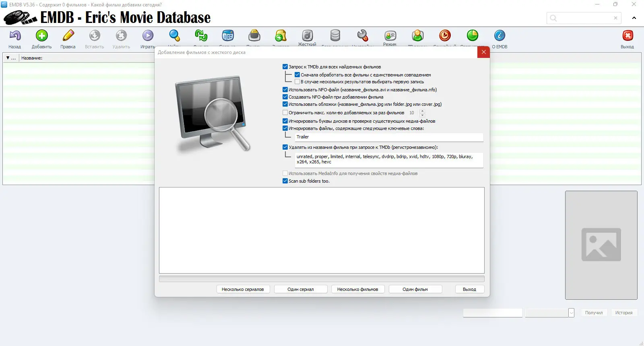The height and width of the screenshot is (346, 644).
Task: Click the Несколько сериалов button
Action: point(243,289)
